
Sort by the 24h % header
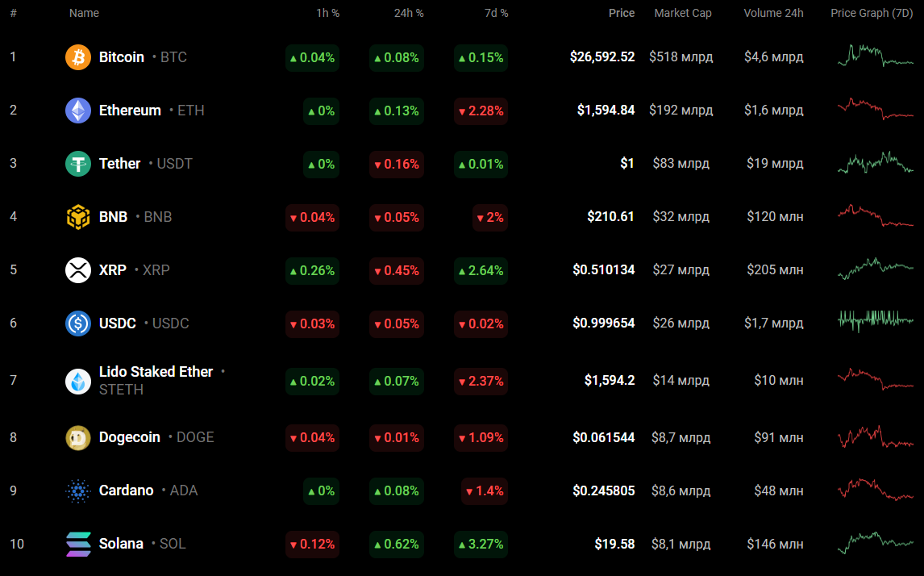coord(407,13)
